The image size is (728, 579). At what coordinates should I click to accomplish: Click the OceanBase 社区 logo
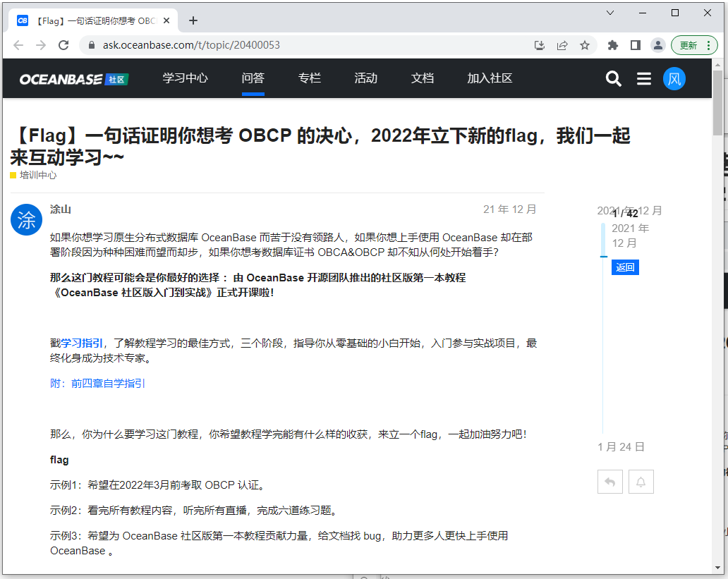pyautogui.click(x=74, y=80)
